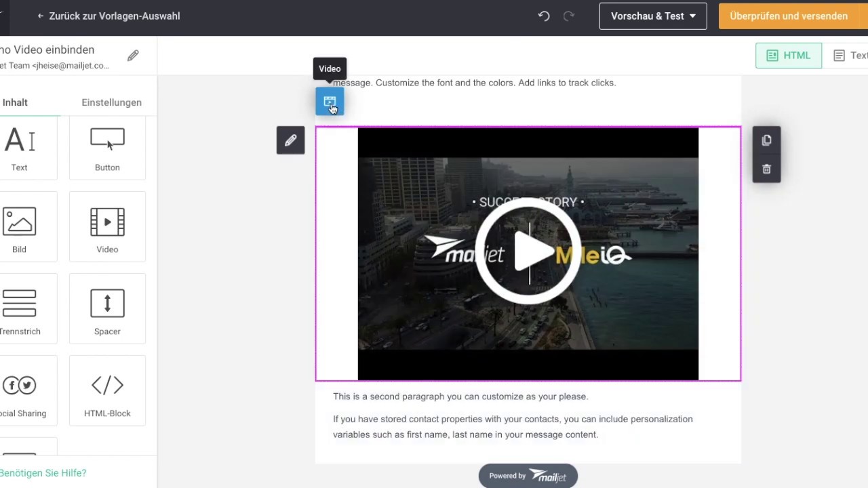This screenshot has width=868, height=488.
Task: Delete the video block with trash icon
Action: [766, 169]
